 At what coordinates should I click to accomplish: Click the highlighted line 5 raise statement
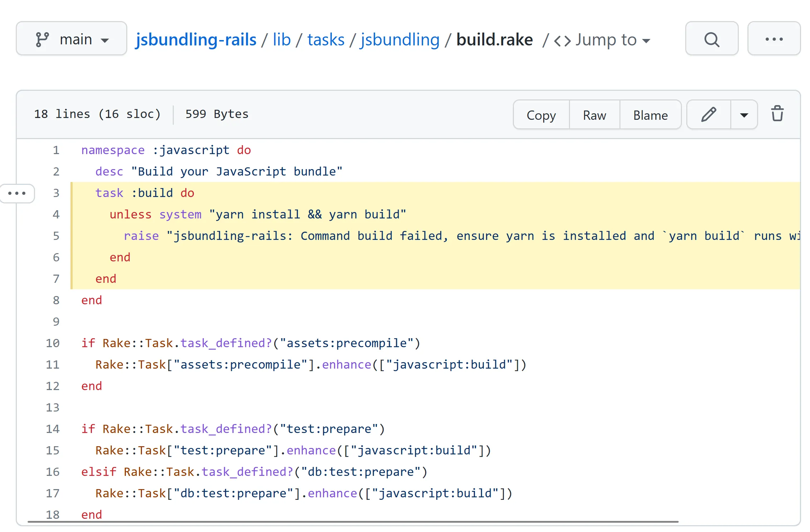[141, 236]
